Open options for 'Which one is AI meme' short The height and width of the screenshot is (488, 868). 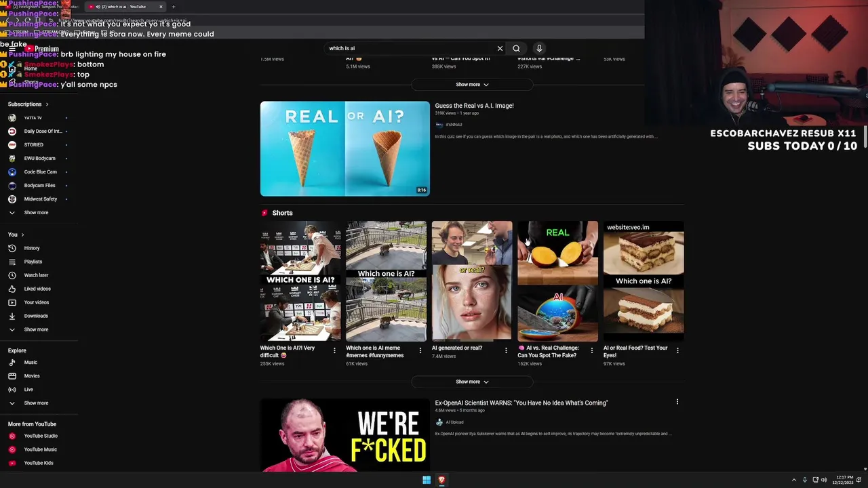click(420, 350)
